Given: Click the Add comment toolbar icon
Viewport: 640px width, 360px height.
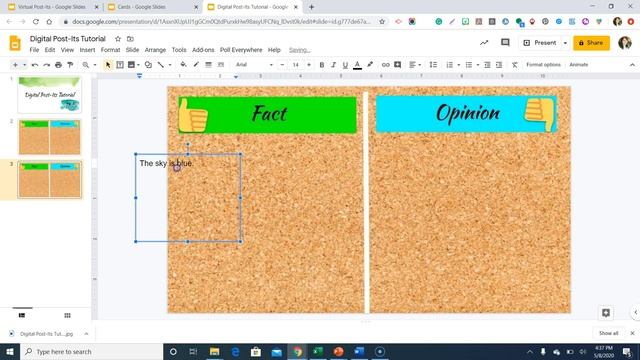Looking at the screenshot, I should tap(398, 65).
